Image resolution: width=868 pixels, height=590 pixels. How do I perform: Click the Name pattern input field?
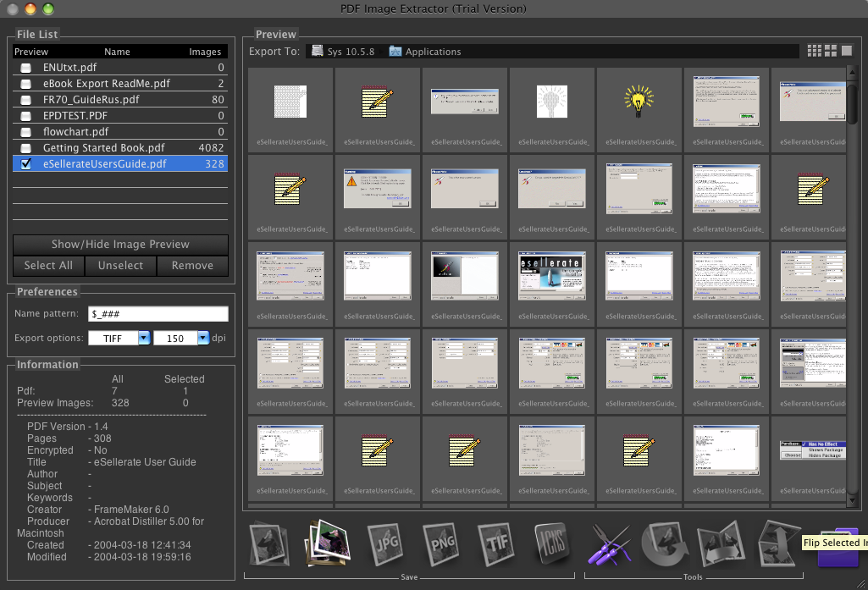click(x=158, y=314)
